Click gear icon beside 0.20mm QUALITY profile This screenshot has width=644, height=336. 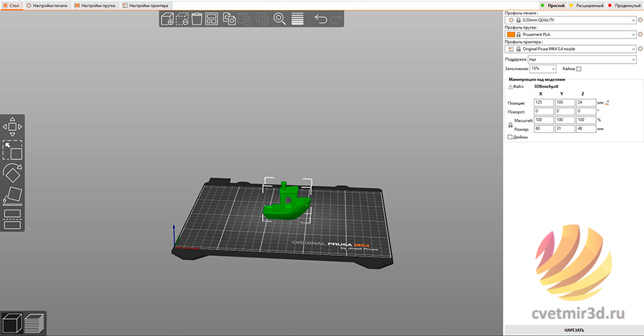tap(640, 20)
